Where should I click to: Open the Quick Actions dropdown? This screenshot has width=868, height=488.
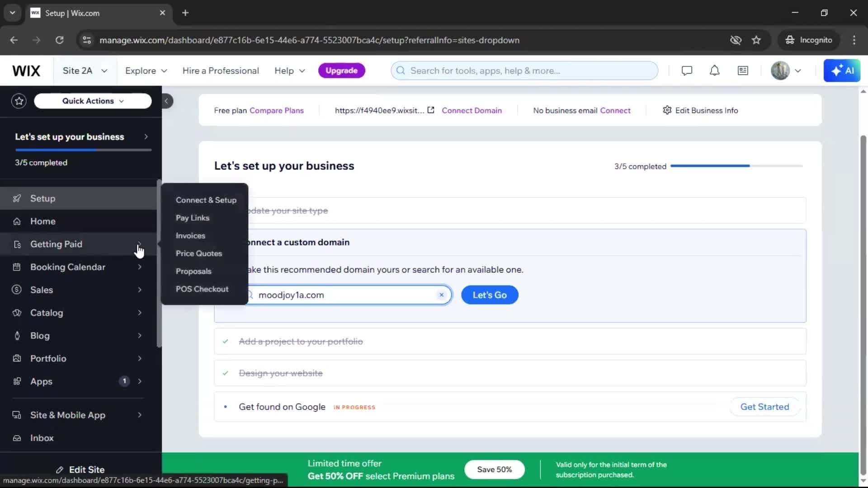(x=93, y=101)
